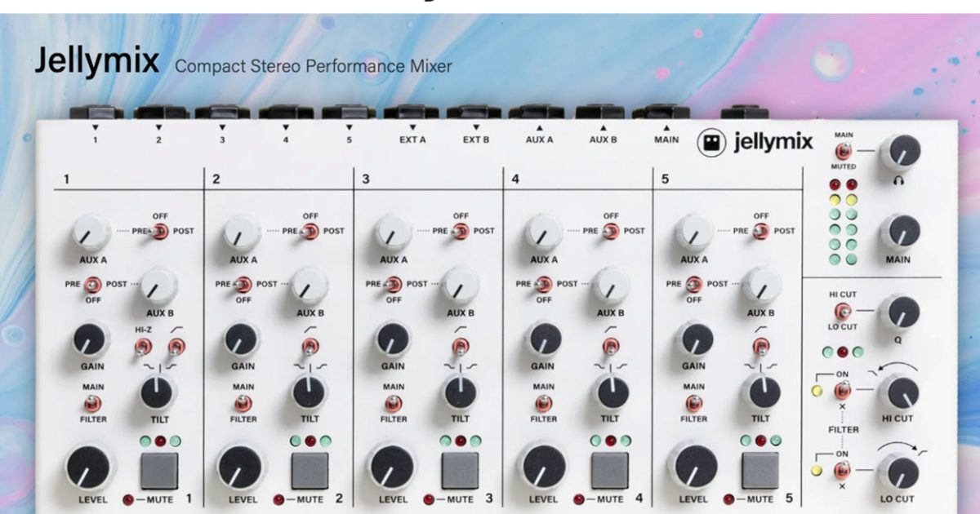The width and height of the screenshot is (980, 514).
Task: Toggle the channel 5 AUX A PRE/POST switch
Action: pos(761,231)
